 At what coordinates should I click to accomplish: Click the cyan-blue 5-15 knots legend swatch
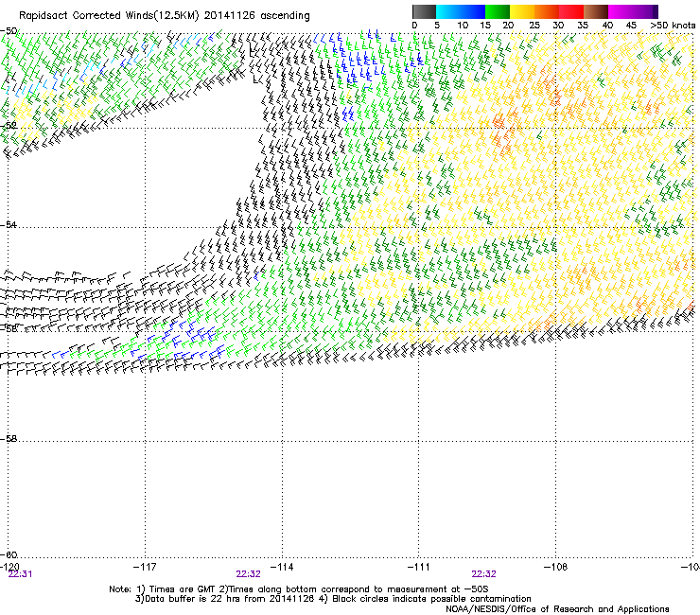click(x=461, y=11)
